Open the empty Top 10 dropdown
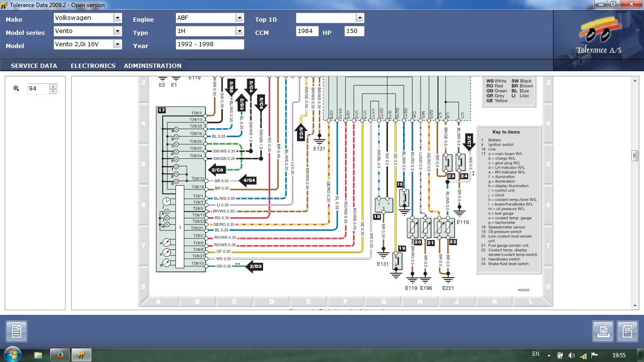 360,18
